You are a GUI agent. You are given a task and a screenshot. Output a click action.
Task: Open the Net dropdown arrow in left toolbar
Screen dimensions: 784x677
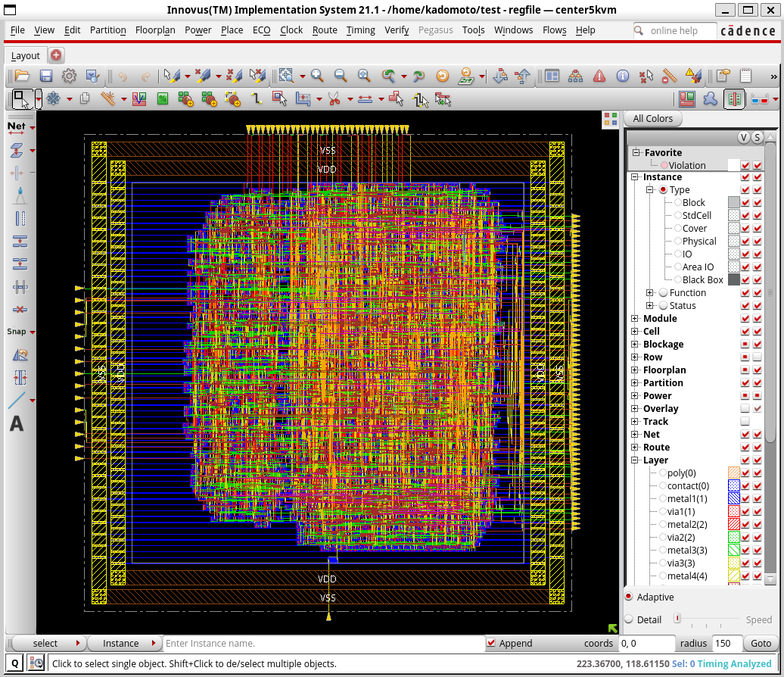(x=33, y=127)
